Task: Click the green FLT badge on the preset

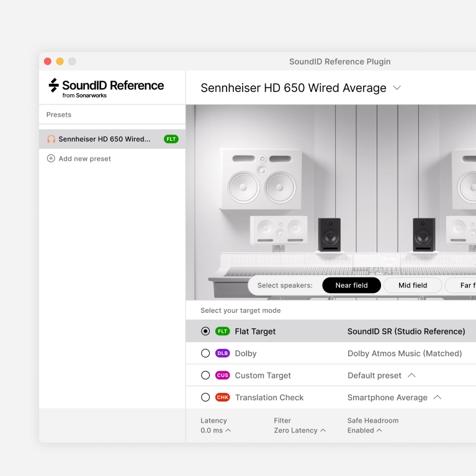Action: point(171,139)
